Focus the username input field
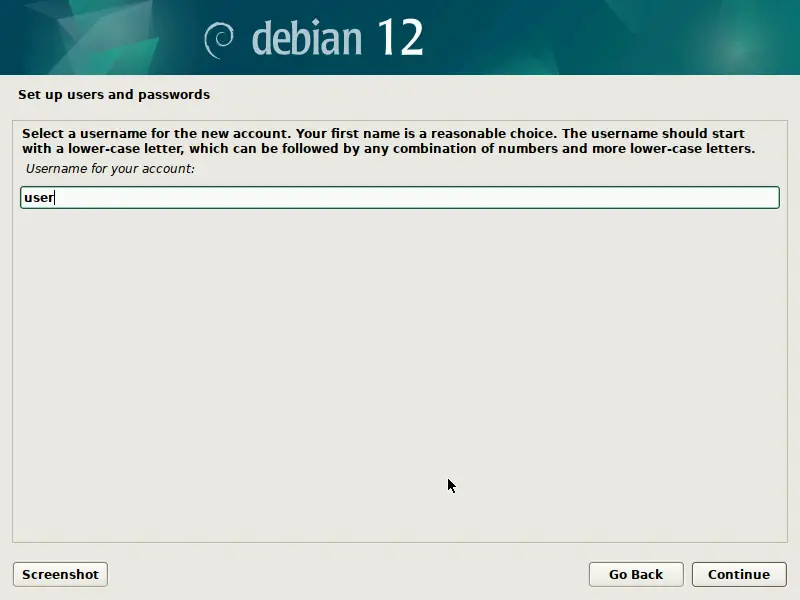 point(399,197)
